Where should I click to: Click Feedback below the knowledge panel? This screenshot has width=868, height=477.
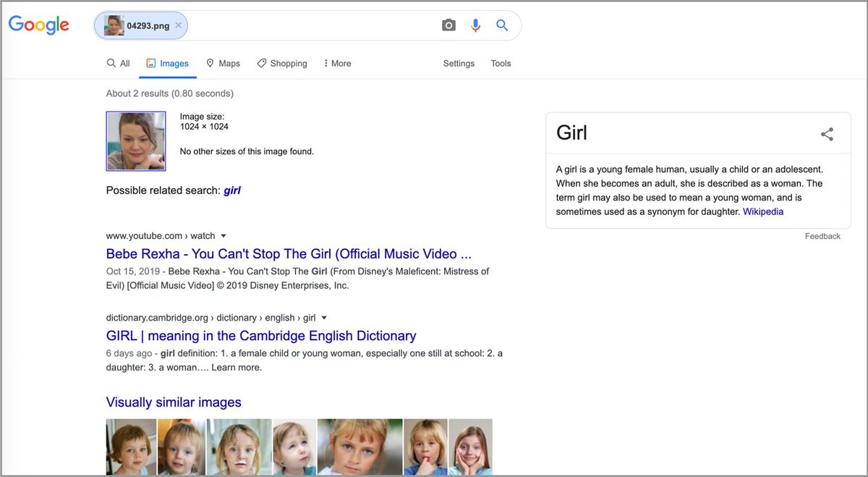coord(822,237)
